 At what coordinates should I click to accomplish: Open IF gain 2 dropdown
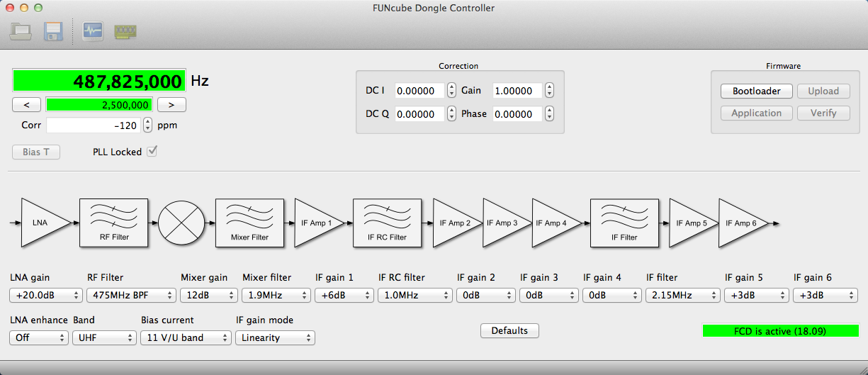click(486, 296)
